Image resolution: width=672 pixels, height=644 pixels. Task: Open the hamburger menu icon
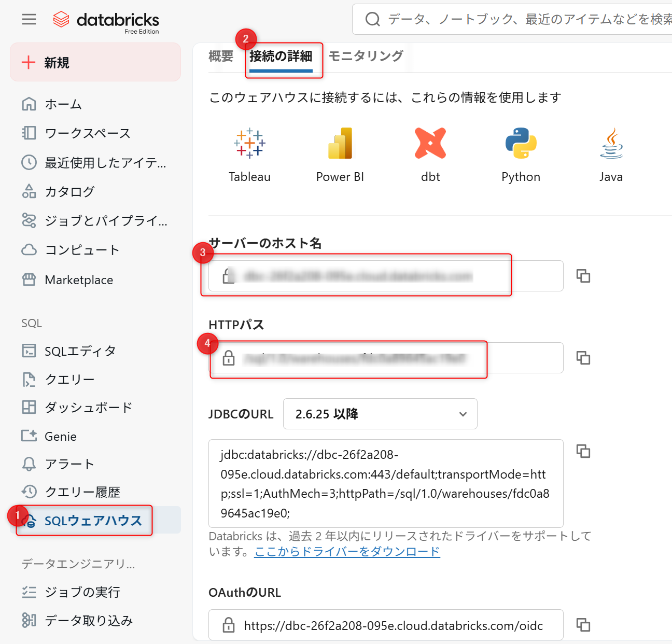tap(29, 20)
